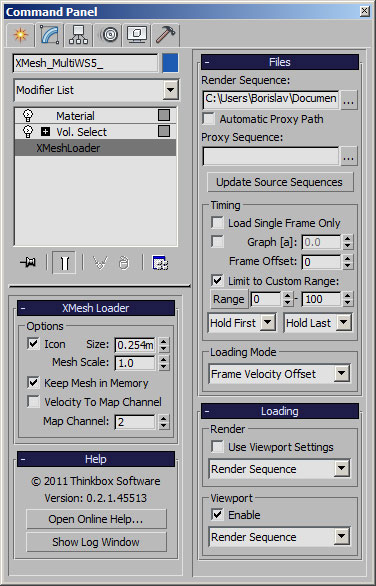The image size is (376, 586).
Task: Enable Load Single Frame Only checkbox
Action: [218, 223]
